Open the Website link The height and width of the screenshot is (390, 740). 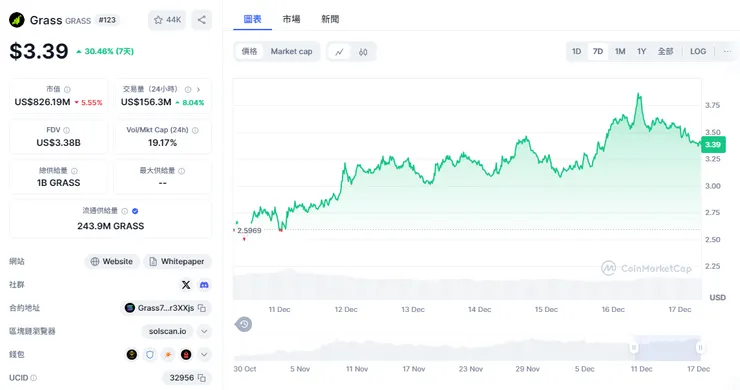coord(112,262)
